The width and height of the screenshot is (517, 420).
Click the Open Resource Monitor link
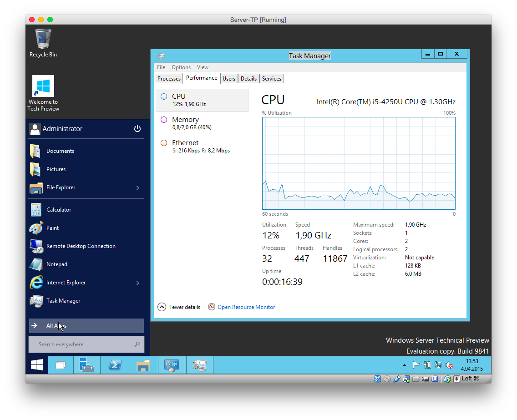point(246,307)
